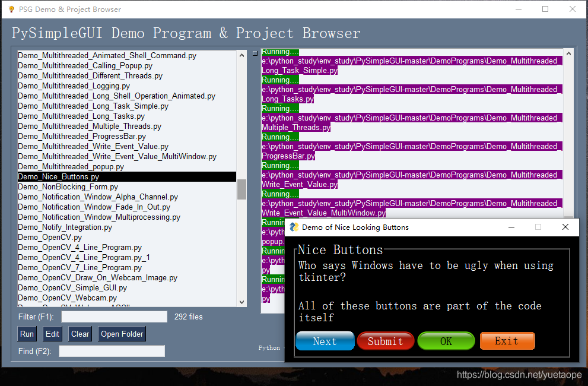
Task: Click output pane scrollbar up arrow
Action: (x=568, y=53)
